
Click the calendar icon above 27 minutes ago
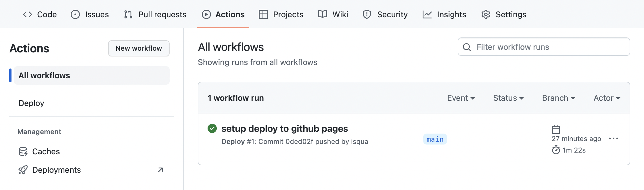click(x=556, y=130)
